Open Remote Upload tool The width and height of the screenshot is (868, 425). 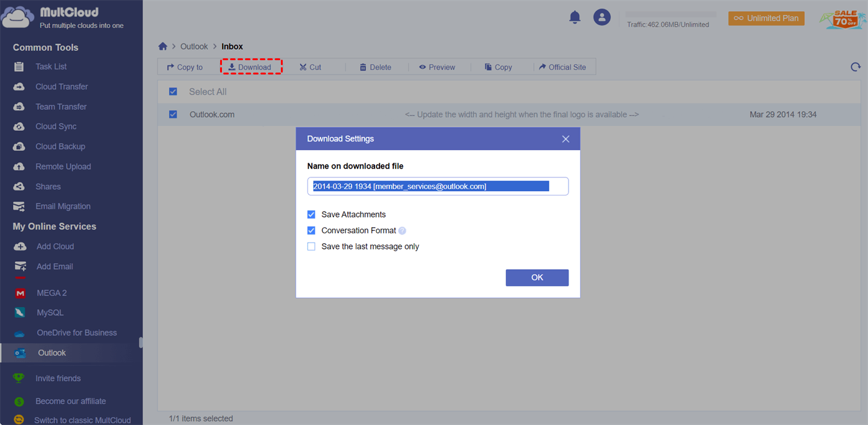point(63,166)
